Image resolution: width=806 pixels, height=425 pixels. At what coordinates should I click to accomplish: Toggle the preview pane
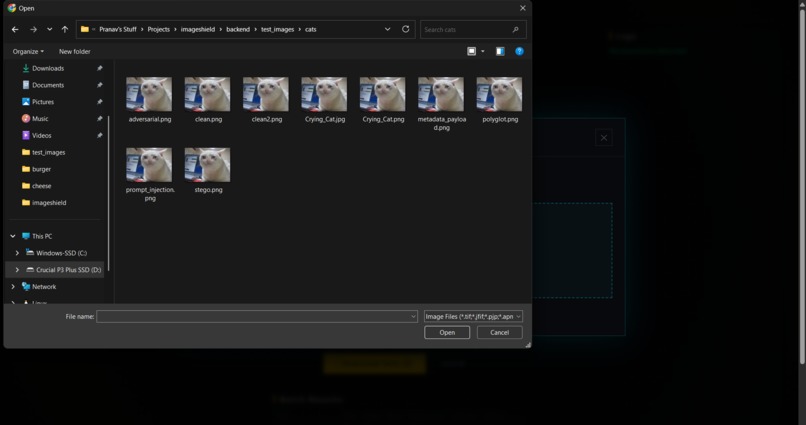[500, 51]
